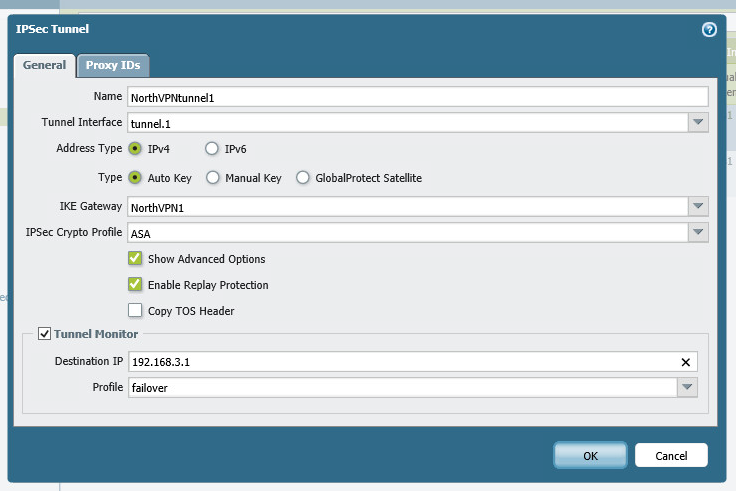Open the IKE Gateway dropdown

pyautogui.click(x=698, y=207)
